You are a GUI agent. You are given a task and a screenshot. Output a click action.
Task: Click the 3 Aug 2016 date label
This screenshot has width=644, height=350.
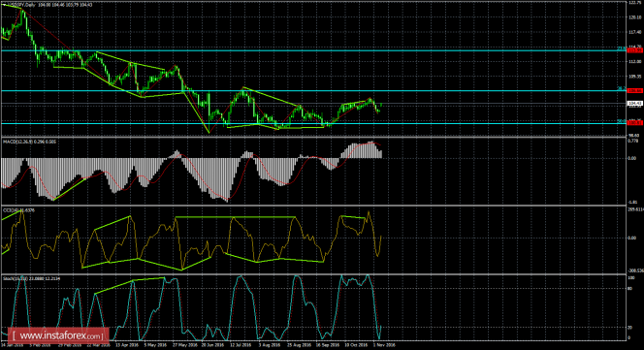(x=270, y=345)
